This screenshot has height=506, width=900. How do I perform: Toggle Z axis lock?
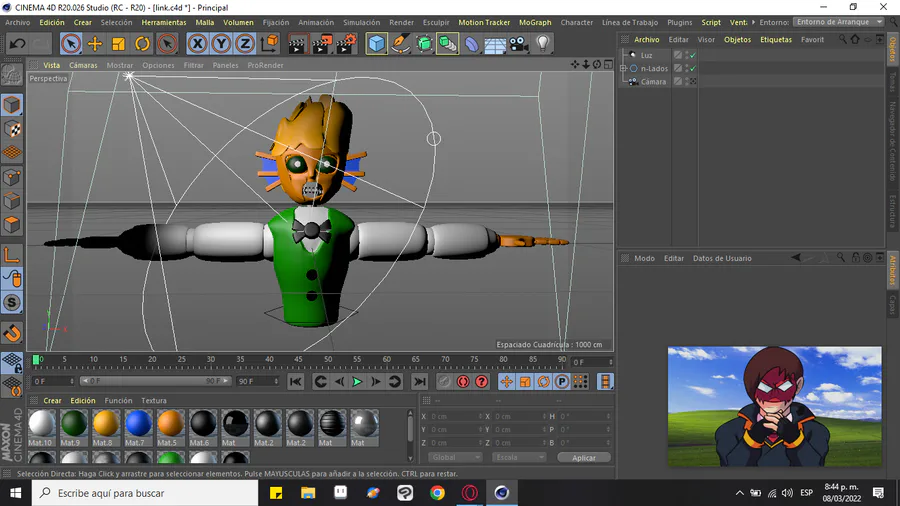245,44
